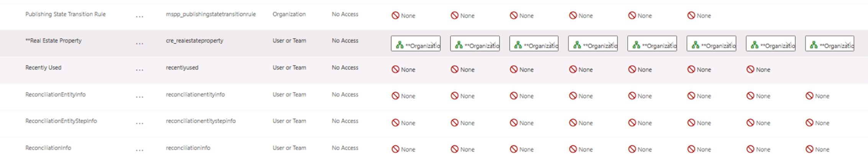Screen dimensions: 868x154
Task: Click first None privilege in ReconciliationEntityStepInfo row
Action: (x=403, y=123)
